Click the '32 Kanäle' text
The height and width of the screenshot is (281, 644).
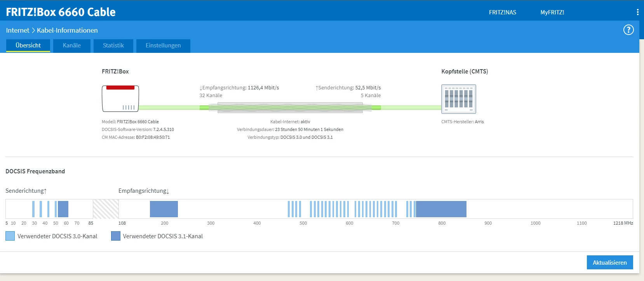coord(211,96)
